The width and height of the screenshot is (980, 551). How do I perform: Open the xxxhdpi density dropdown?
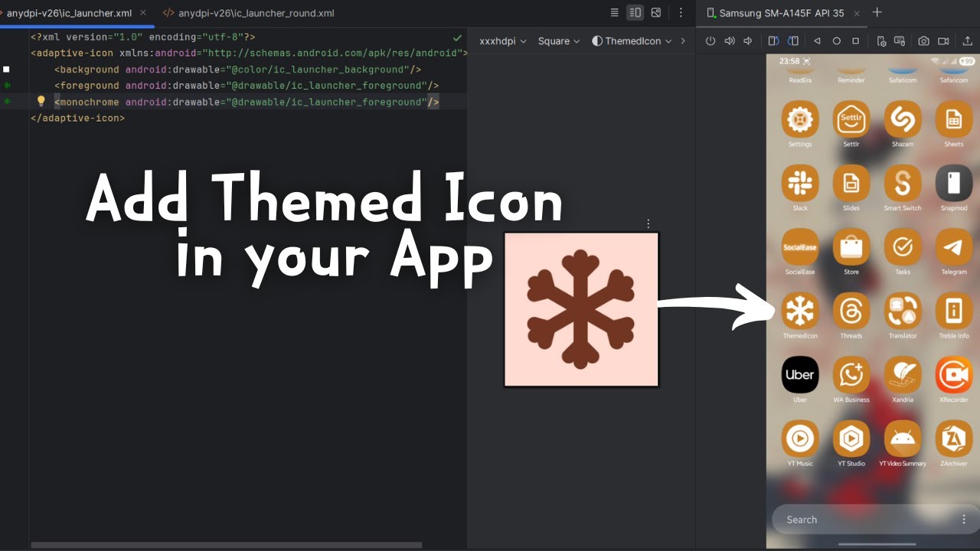(501, 41)
